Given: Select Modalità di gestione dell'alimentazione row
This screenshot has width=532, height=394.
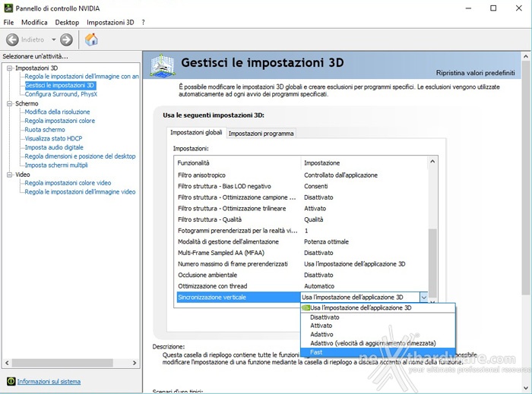Looking at the screenshot, I should 301,242.
